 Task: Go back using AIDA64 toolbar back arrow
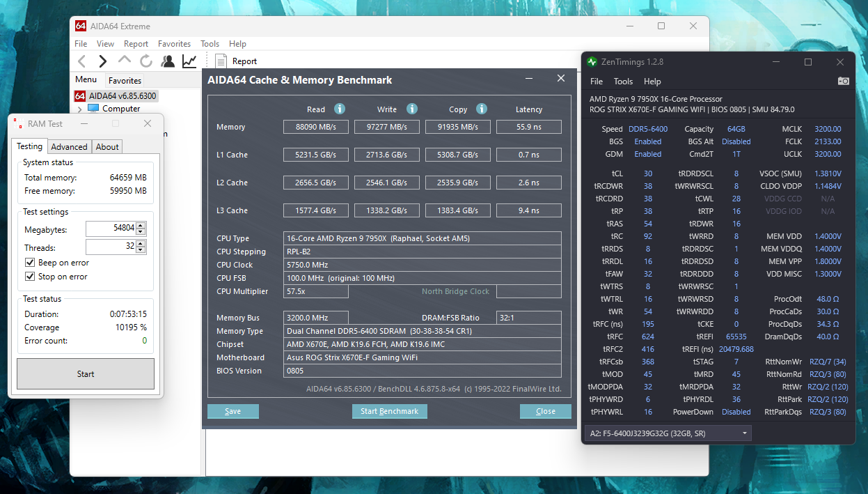click(x=82, y=61)
